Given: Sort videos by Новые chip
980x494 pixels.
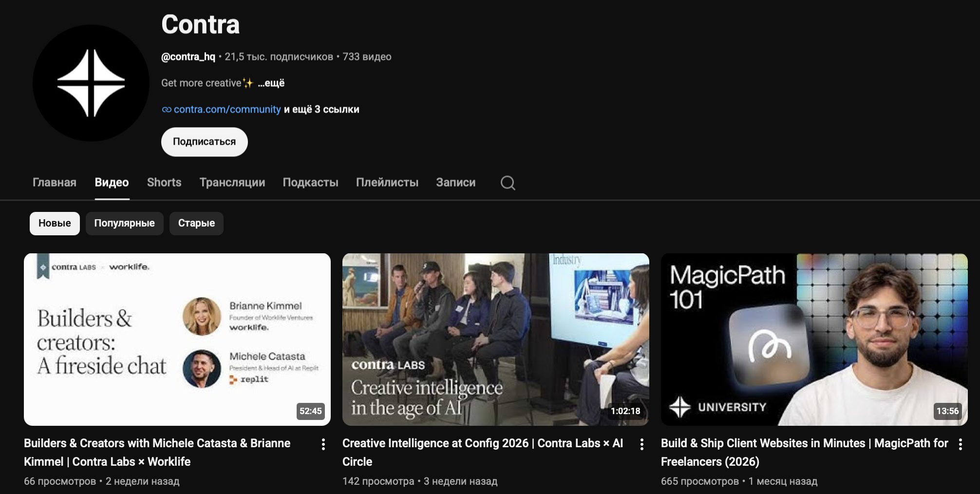Looking at the screenshot, I should 55,224.
